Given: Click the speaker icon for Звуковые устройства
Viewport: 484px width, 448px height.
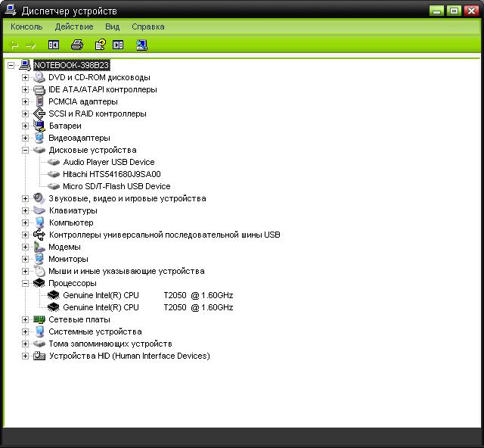Looking at the screenshot, I should (39, 198).
